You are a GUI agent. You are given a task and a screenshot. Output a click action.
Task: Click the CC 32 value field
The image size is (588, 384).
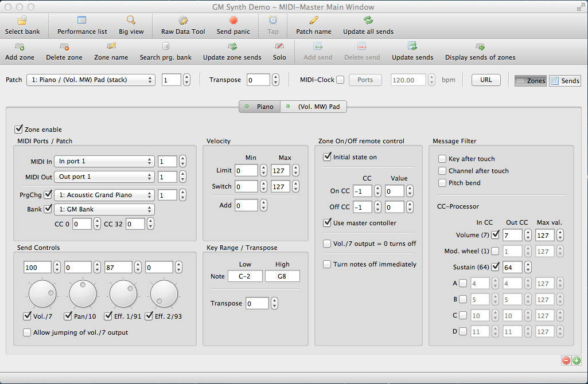(x=135, y=224)
